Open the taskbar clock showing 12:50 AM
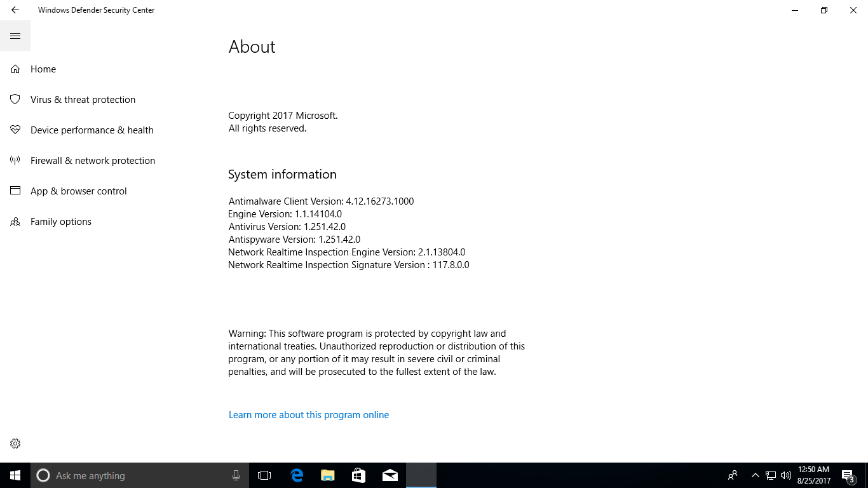868x488 pixels. tap(814, 475)
